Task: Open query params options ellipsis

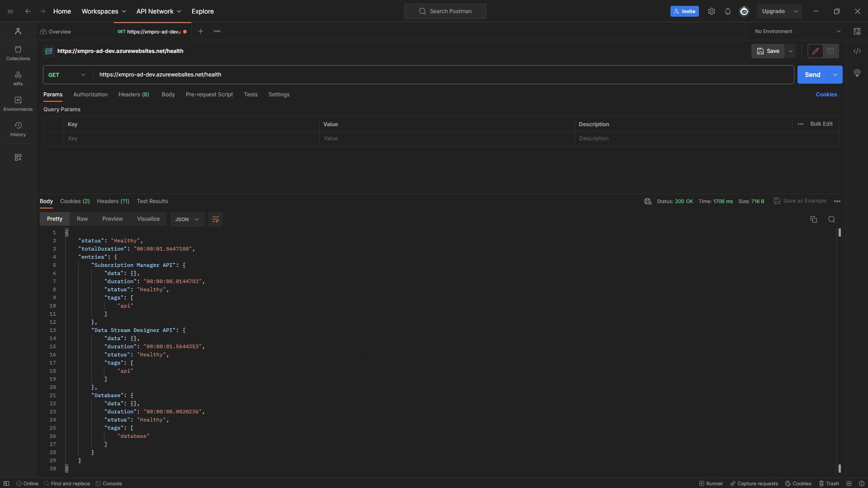Action: pyautogui.click(x=801, y=124)
